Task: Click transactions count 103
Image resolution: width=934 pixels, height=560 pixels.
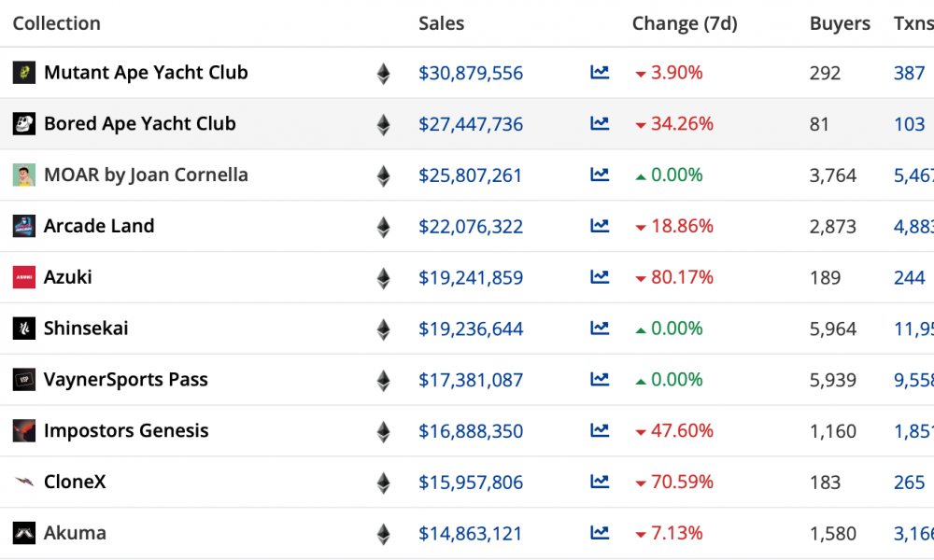Action: click(x=909, y=124)
